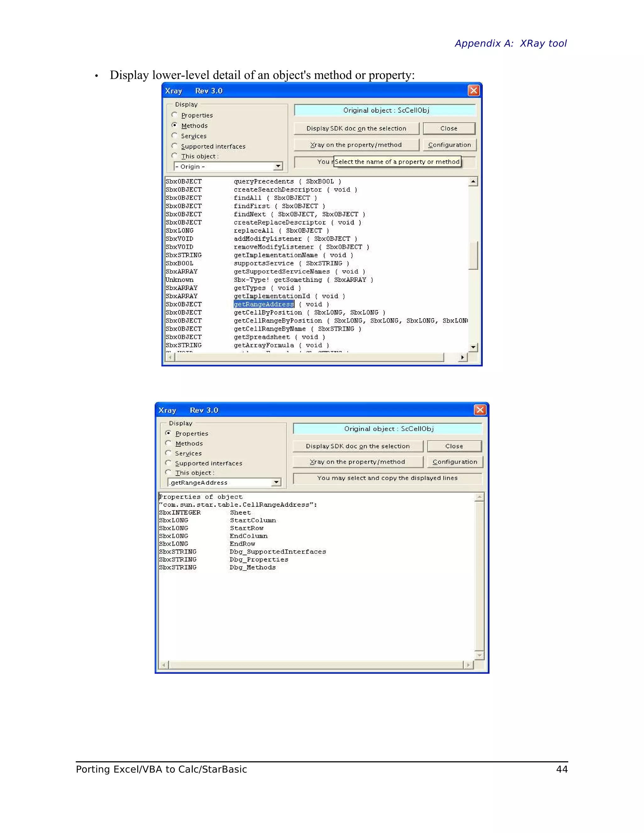Viewport: 644px width, 833px height.
Task: Click scroll up arrow in upper method list
Action: 473,182
